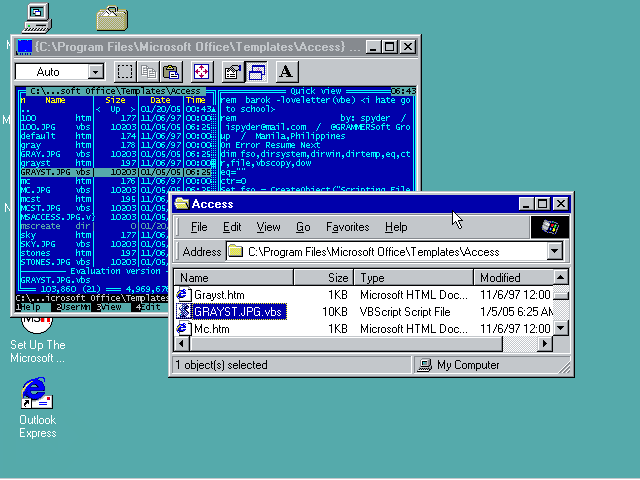Open the Edit menu in Access window

click(232, 227)
